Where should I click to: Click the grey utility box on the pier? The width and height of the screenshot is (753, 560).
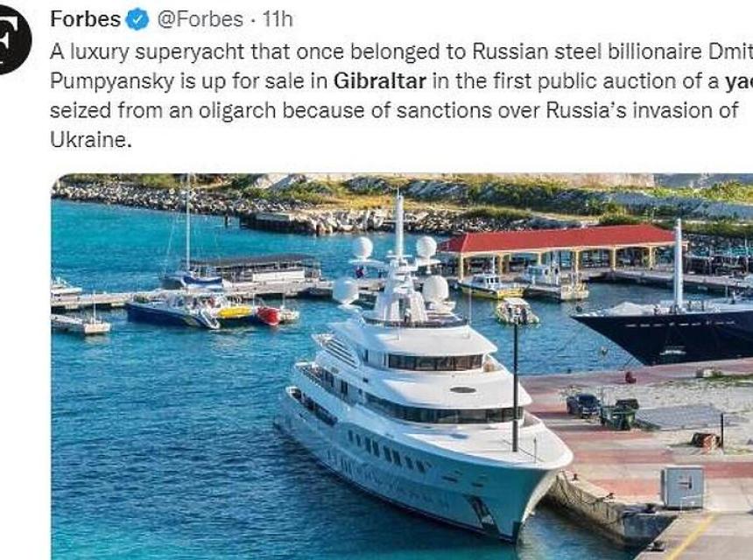[x=683, y=486]
